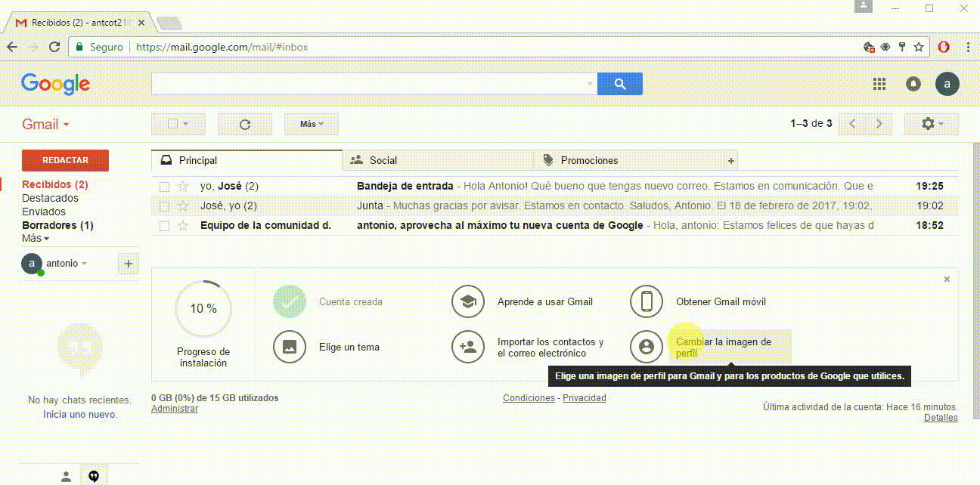Click the browser back arrow

click(12, 47)
